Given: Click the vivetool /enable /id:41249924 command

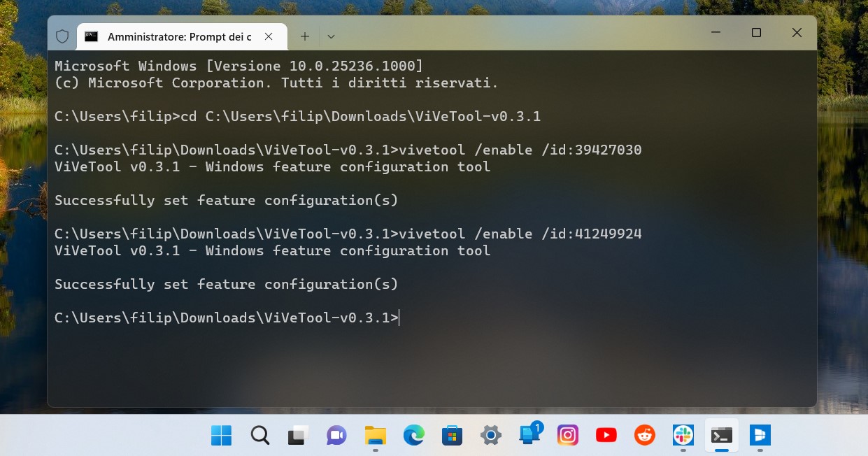Looking at the screenshot, I should point(348,234).
